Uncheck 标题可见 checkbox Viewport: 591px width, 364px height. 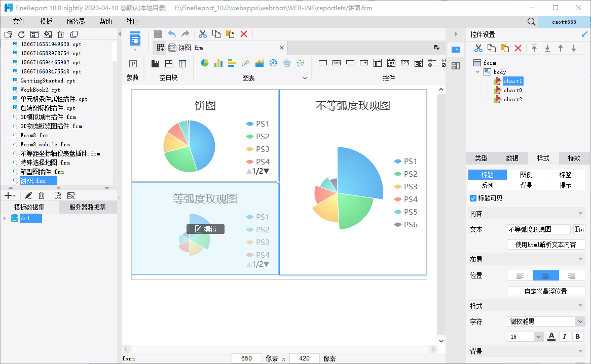(x=473, y=198)
